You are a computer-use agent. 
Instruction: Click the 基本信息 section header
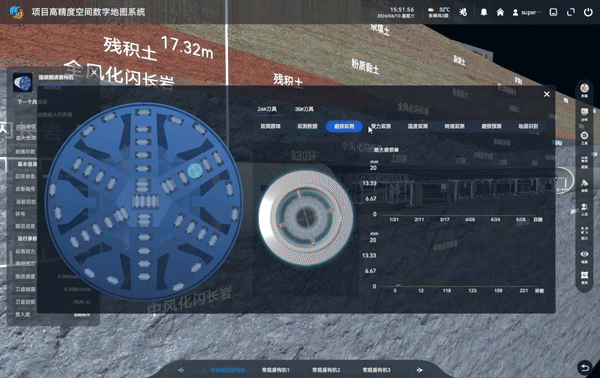coord(27,164)
